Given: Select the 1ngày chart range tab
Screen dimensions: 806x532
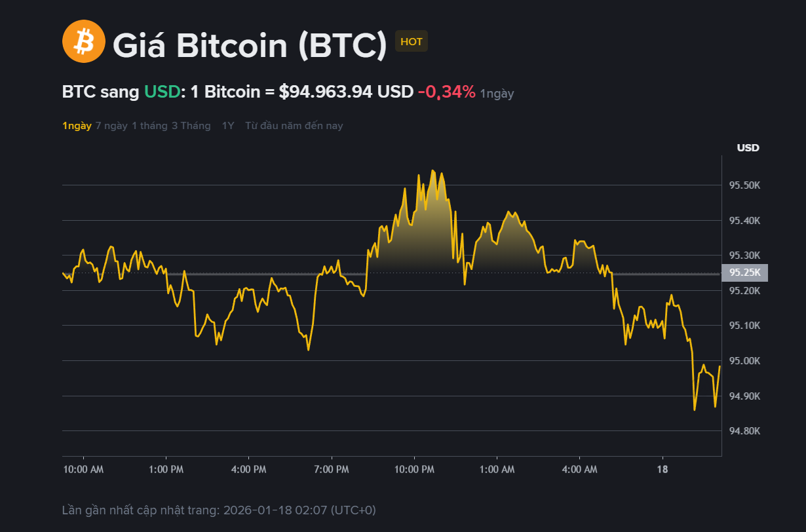Looking at the screenshot, I should coord(77,126).
